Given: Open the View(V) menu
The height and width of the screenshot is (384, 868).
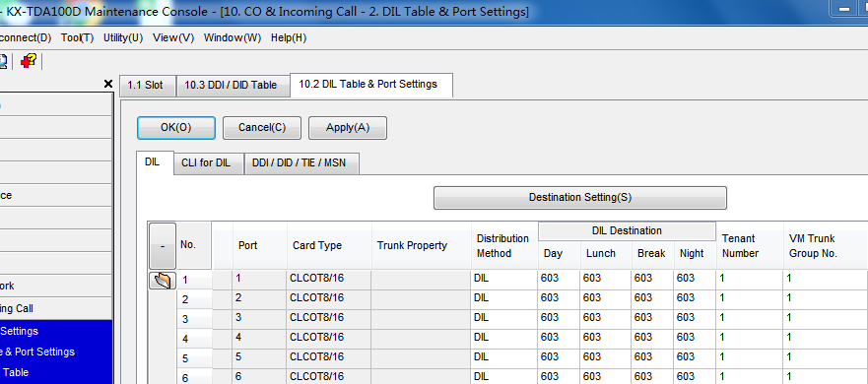Looking at the screenshot, I should pos(173,37).
